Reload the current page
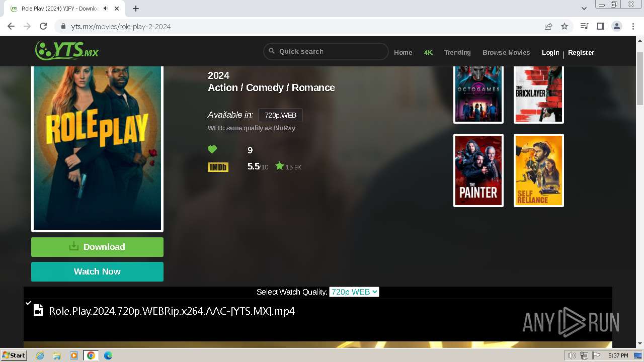Viewport: 644px width, 362px height. click(43, 27)
